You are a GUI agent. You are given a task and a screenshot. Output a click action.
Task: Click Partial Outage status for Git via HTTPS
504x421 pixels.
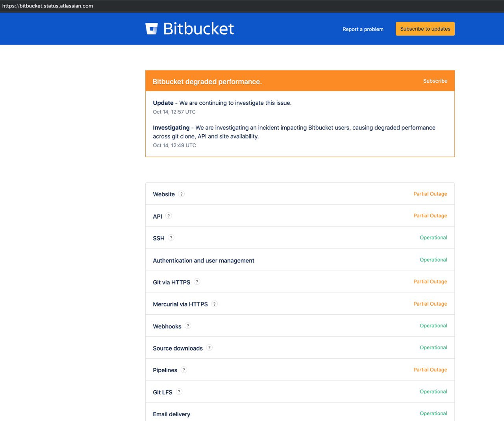coord(430,282)
